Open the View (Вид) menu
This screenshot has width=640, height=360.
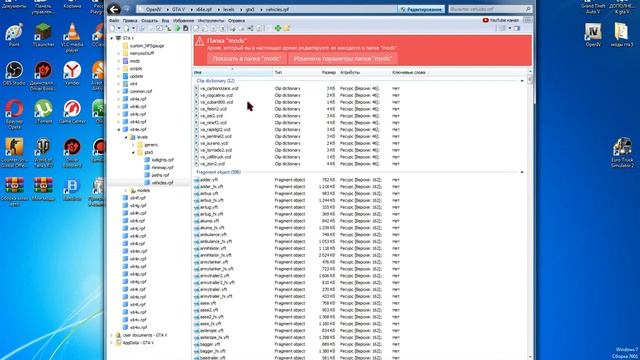click(x=165, y=20)
